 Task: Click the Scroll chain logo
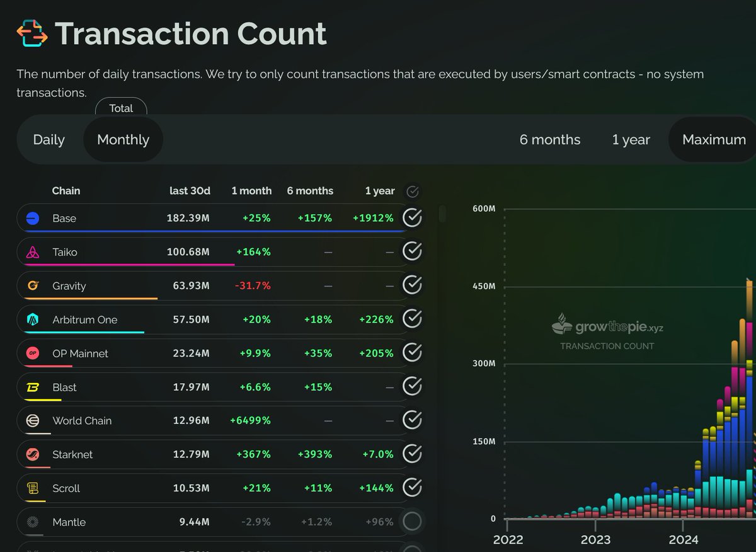tap(33, 488)
